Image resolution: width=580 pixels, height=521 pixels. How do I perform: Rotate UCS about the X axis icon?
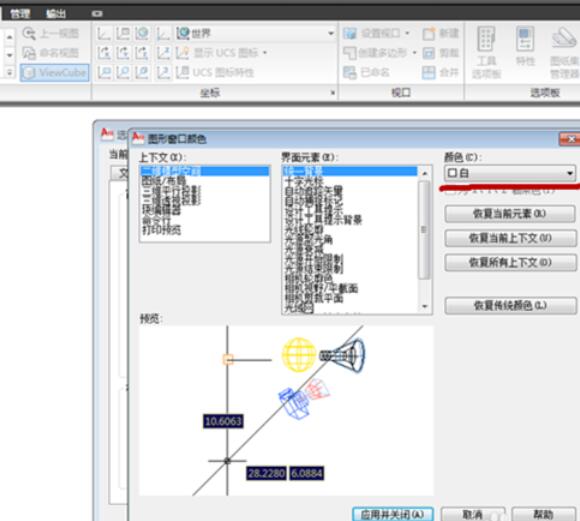click(104, 53)
